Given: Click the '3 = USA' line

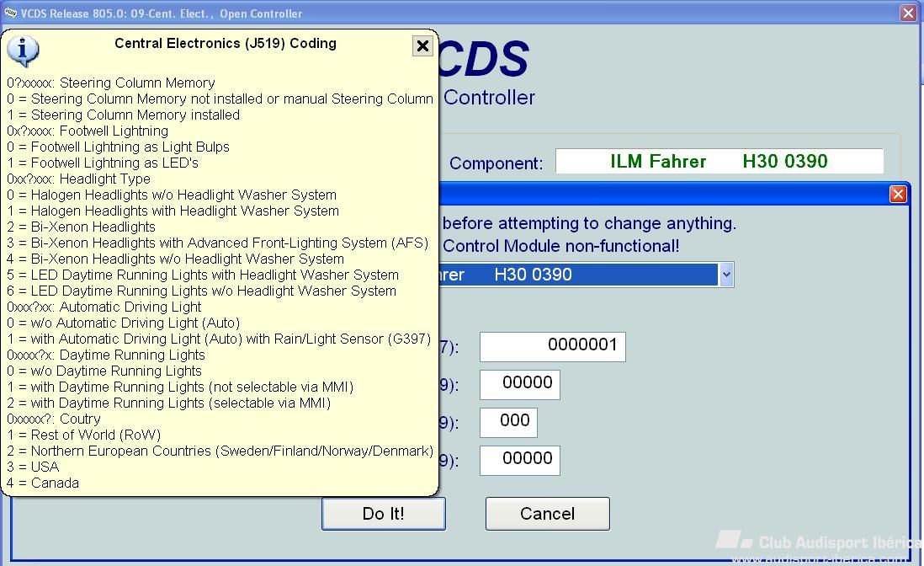Looking at the screenshot, I should pyautogui.click(x=33, y=467).
